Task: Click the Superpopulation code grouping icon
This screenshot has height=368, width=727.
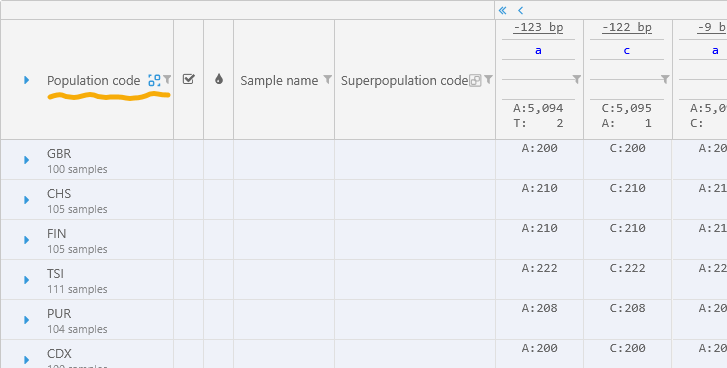Action: (x=475, y=80)
